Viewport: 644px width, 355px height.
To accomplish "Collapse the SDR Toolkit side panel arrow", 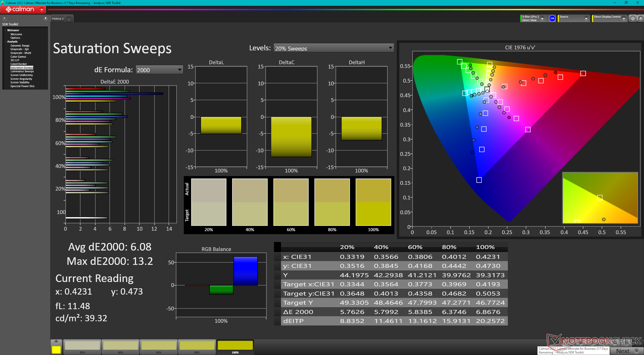I will (x=45, y=18).
